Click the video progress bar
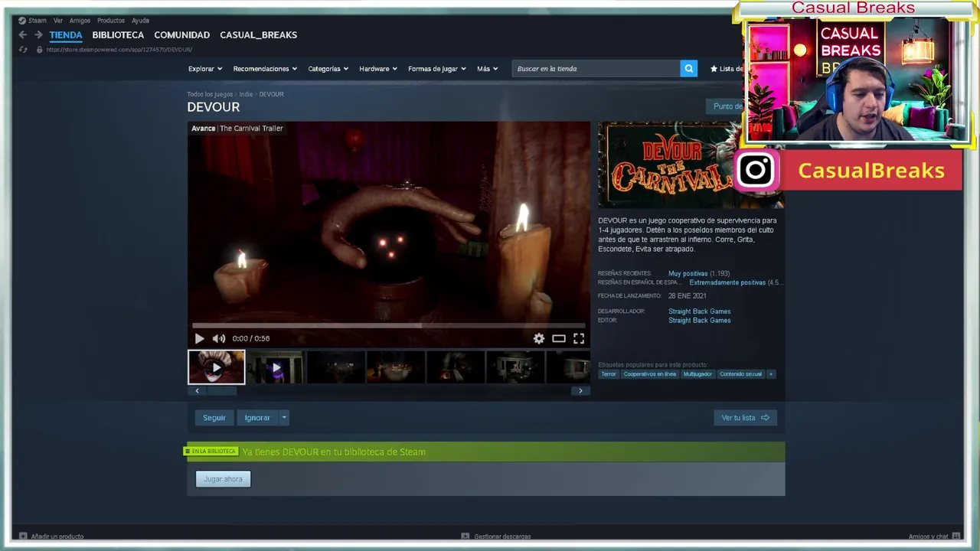The image size is (980, 551). [x=389, y=326]
